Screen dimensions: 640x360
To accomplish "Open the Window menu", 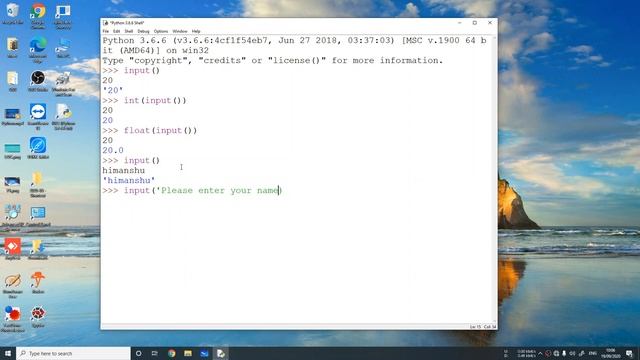I will 180,31.
